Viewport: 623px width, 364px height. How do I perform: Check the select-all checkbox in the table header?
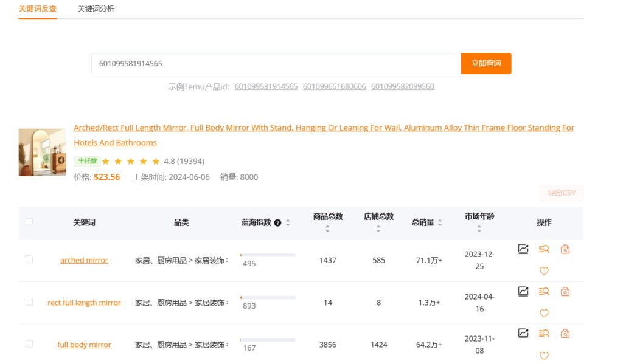tap(29, 222)
